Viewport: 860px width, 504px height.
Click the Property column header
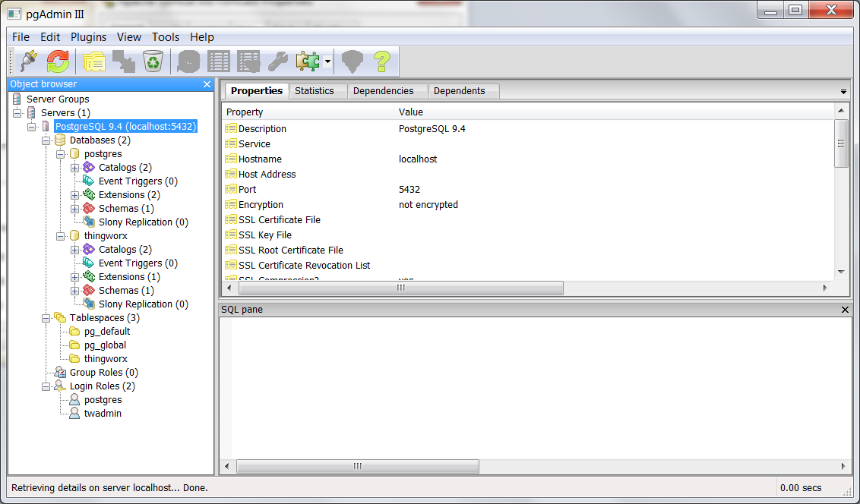(x=308, y=112)
